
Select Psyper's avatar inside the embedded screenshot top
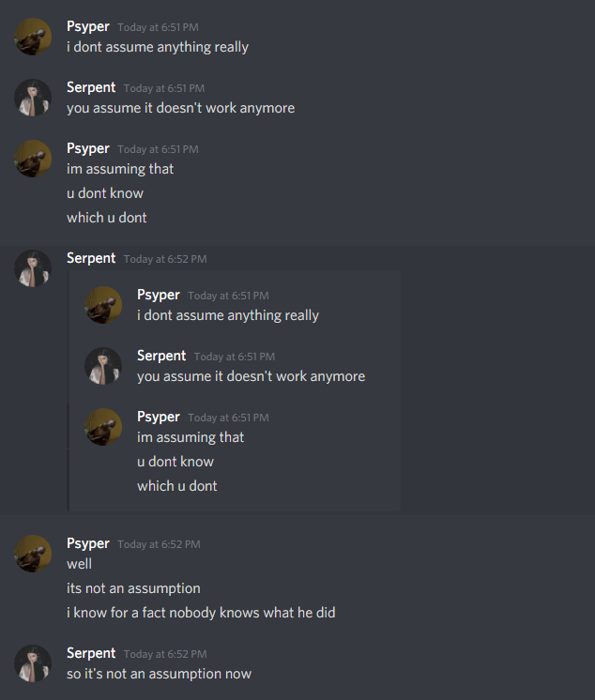(103, 305)
